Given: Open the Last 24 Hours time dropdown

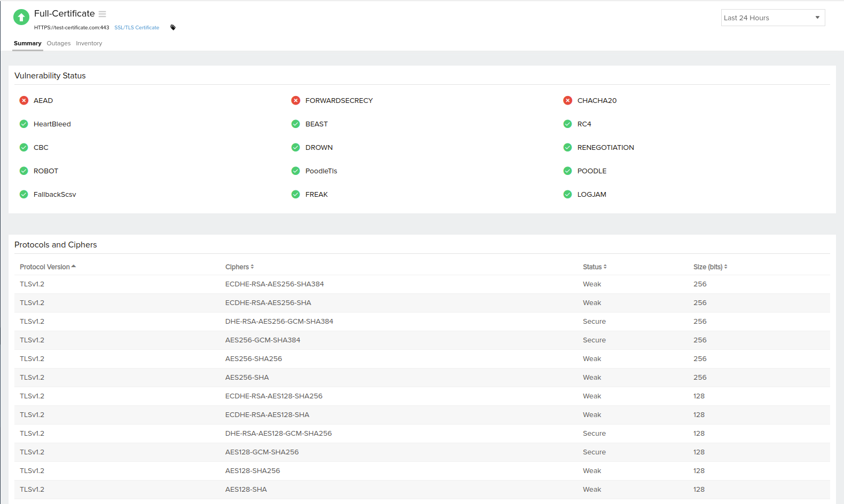Looking at the screenshot, I should click(x=772, y=18).
